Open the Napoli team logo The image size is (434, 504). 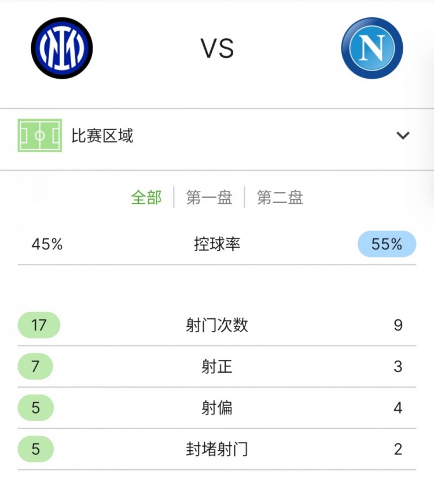point(372,48)
